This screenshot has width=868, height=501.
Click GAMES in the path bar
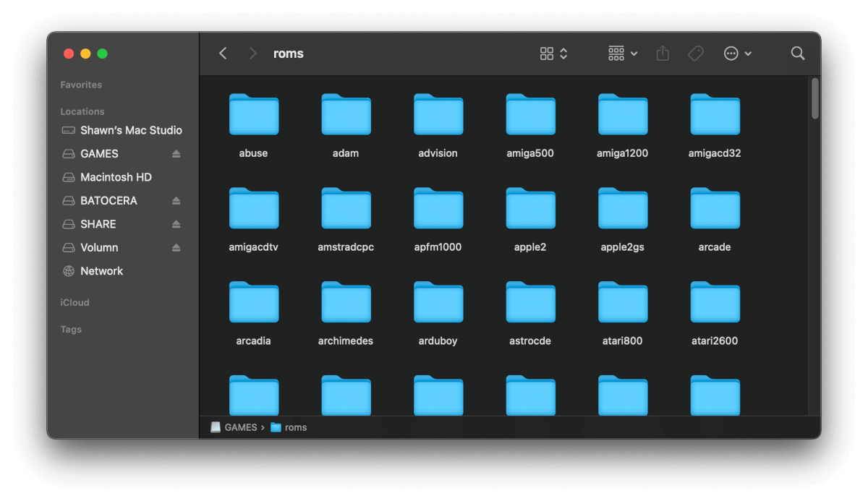pos(240,427)
